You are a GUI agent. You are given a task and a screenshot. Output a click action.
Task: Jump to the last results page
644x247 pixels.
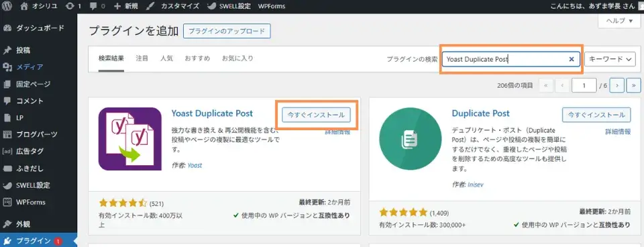point(634,85)
